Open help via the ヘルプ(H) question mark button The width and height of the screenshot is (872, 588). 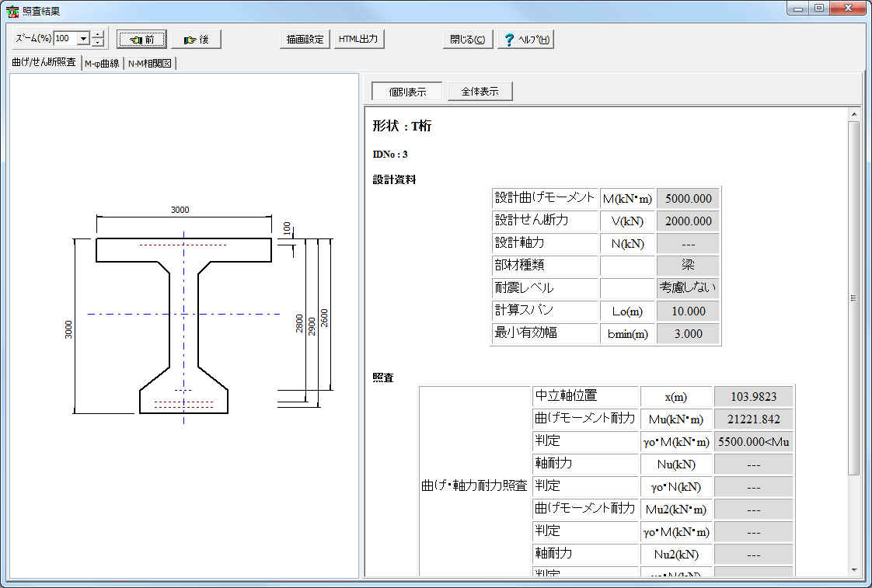point(526,40)
